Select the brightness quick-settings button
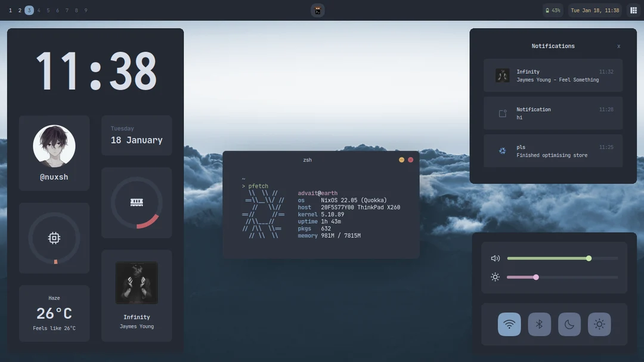 coord(599,324)
